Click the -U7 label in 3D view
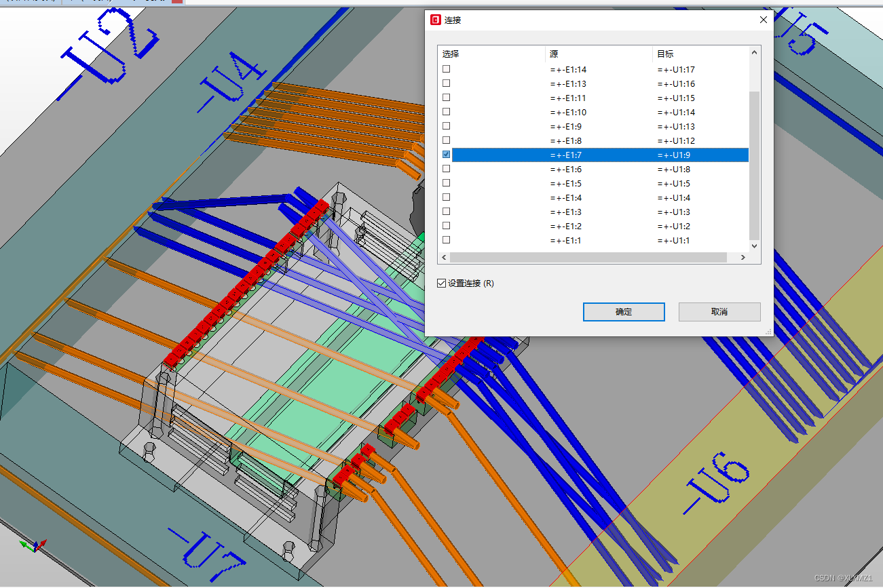The width and height of the screenshot is (883, 588). pos(207,556)
